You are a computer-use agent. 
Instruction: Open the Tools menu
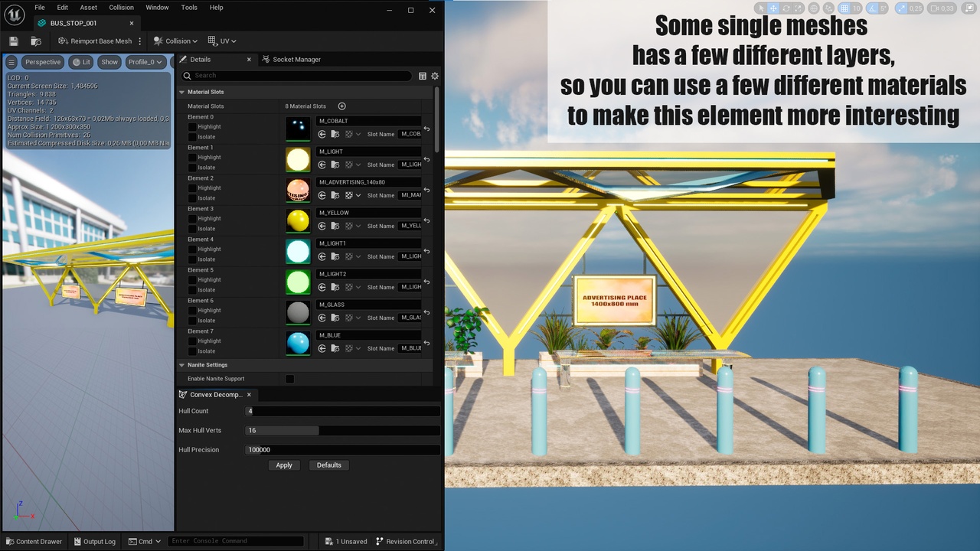coord(189,8)
